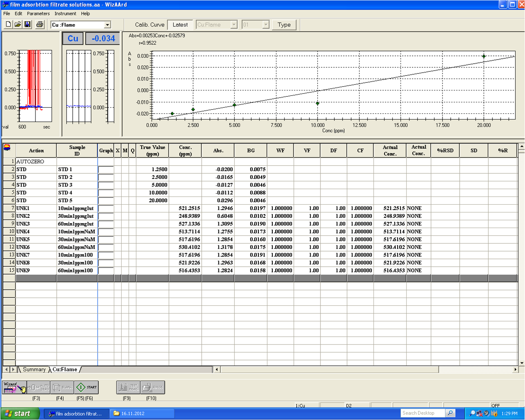This screenshot has width=525, height=420.
Task: Open a file with the folder icon
Action: click(x=18, y=24)
